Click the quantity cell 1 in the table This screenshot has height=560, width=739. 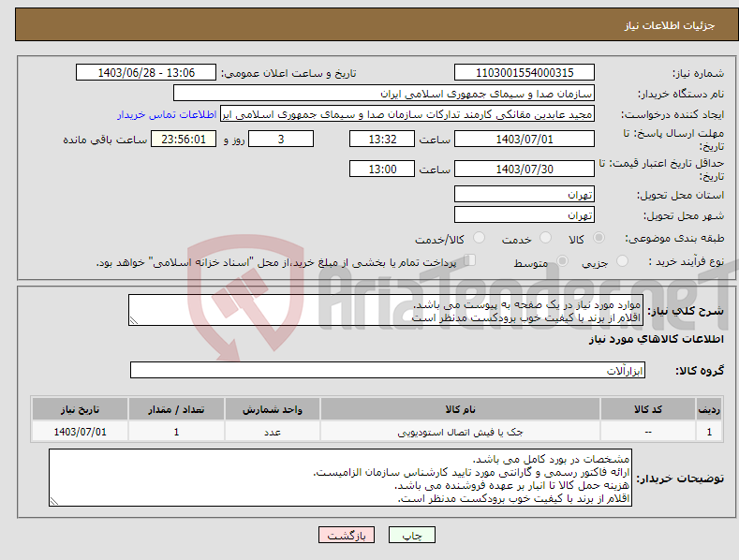[x=176, y=432]
